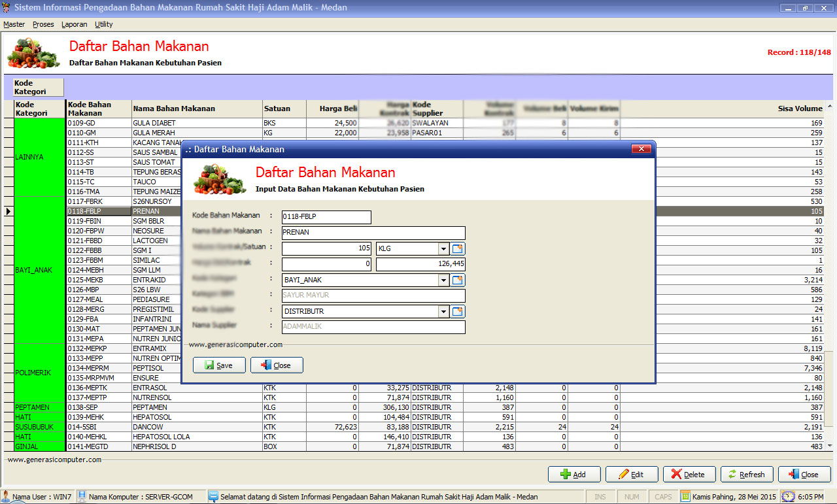The image size is (837, 504).
Task: Click the computer icon beside Nama Komputer
Action: [82, 497]
